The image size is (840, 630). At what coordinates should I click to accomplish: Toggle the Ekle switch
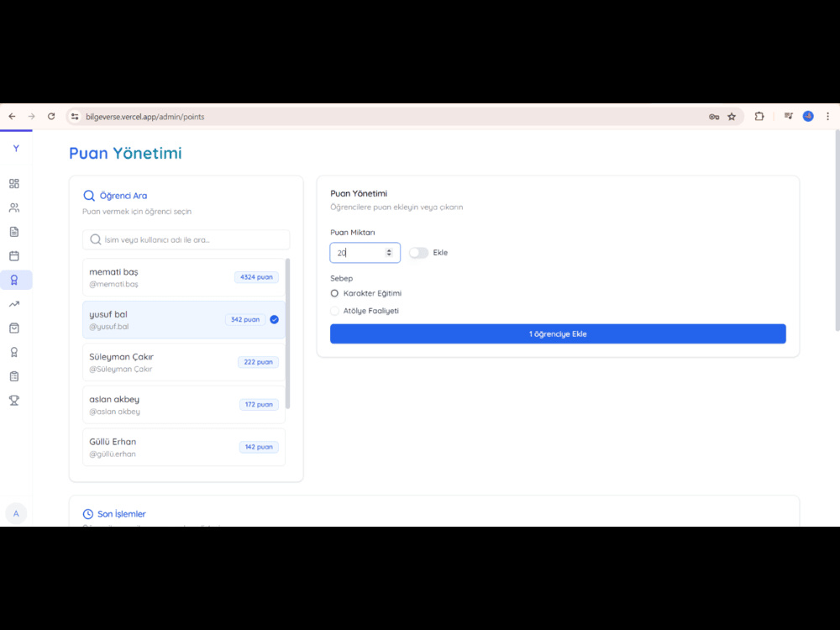tap(419, 253)
